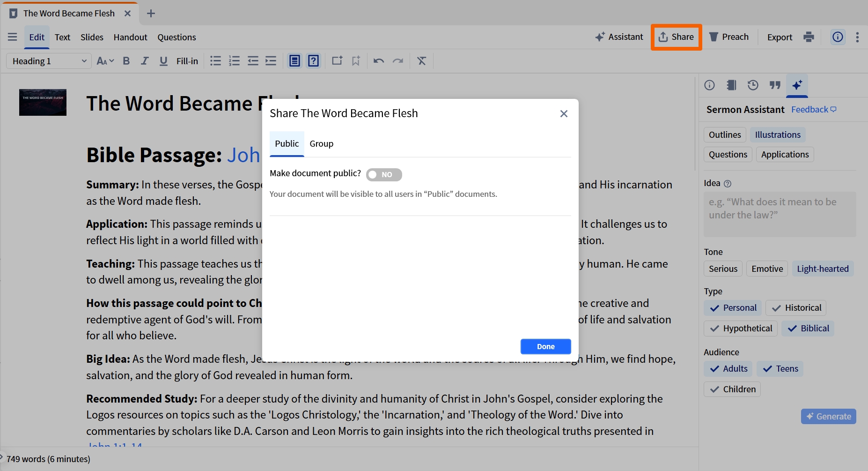The height and width of the screenshot is (471, 868).
Task: Switch to the Group tab
Action: coord(321,144)
